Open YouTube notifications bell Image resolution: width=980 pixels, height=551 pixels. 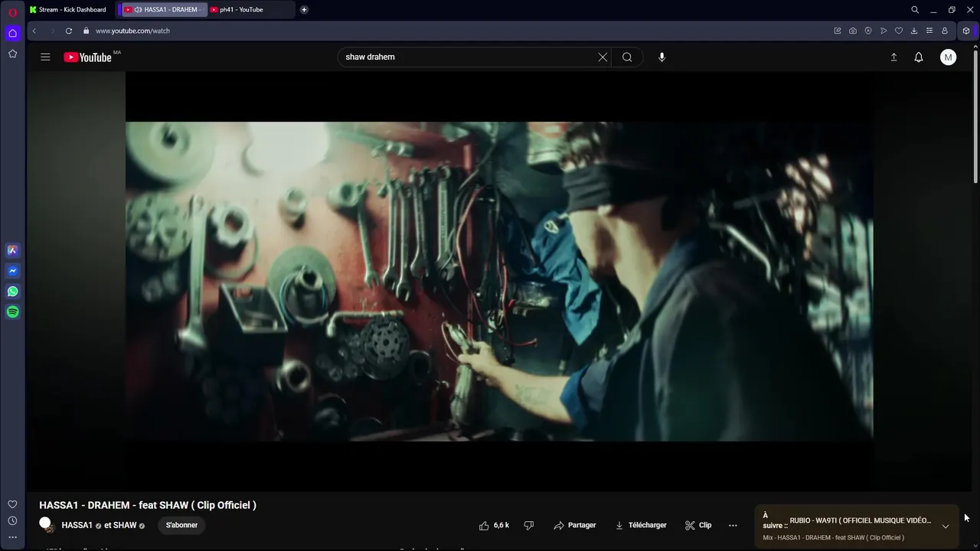(x=919, y=57)
